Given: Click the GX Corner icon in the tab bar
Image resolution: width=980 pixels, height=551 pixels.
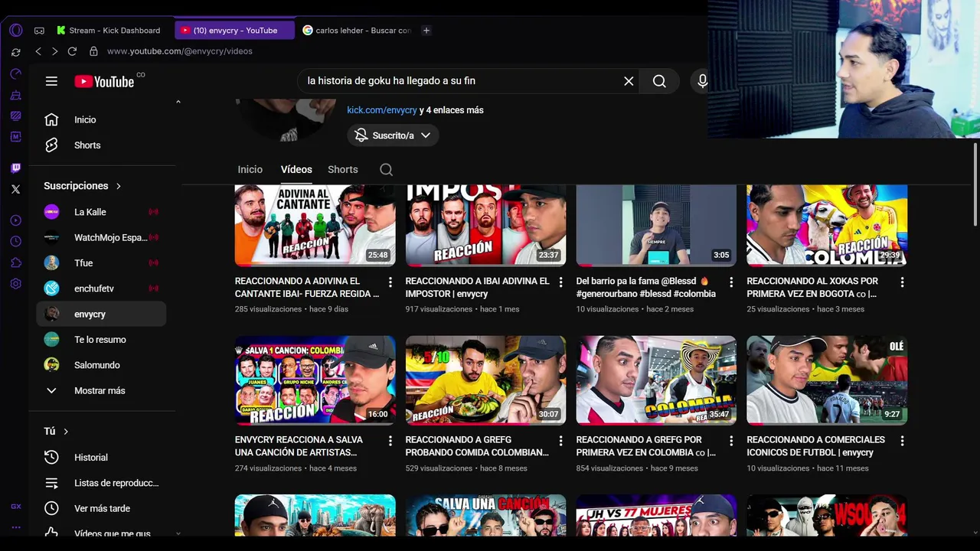Looking at the screenshot, I should (x=39, y=31).
